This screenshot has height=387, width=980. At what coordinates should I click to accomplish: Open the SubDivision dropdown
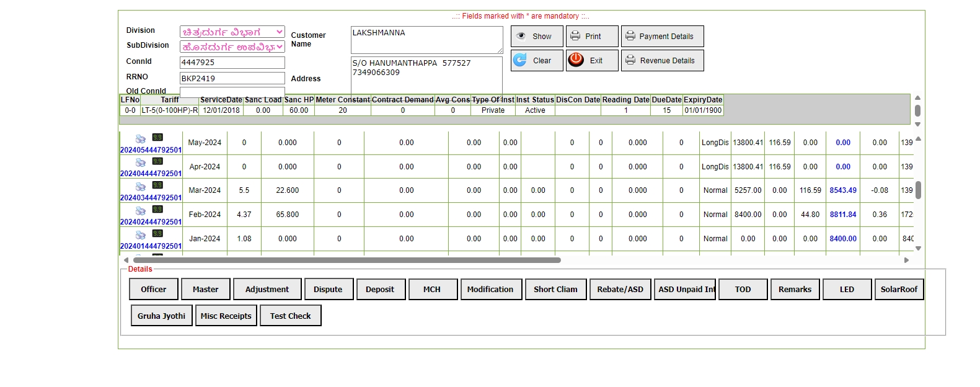tap(232, 47)
